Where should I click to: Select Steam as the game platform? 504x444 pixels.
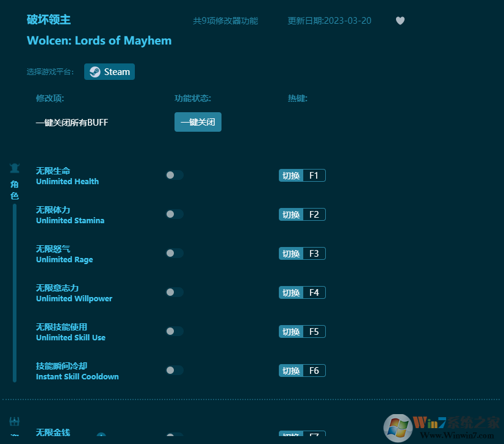(x=109, y=71)
